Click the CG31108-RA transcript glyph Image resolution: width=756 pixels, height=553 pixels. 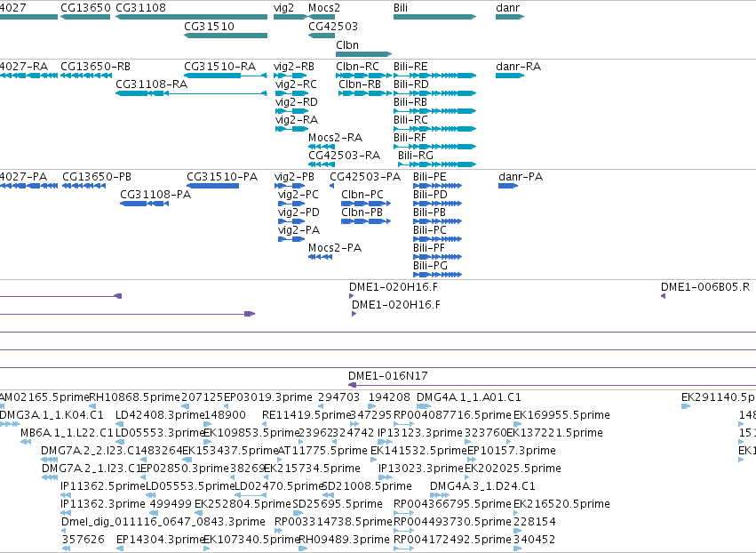tap(191, 93)
